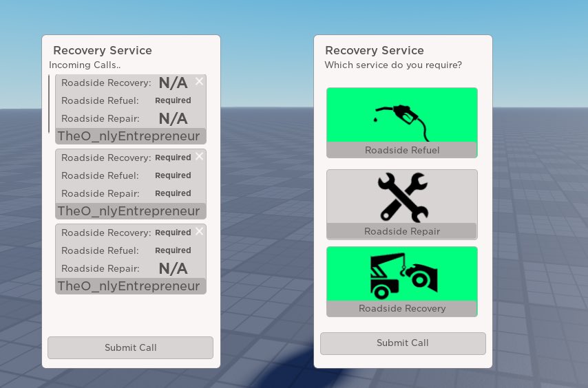Submit Call in the Incoming Calls panel
The image size is (588, 388).
131,347
